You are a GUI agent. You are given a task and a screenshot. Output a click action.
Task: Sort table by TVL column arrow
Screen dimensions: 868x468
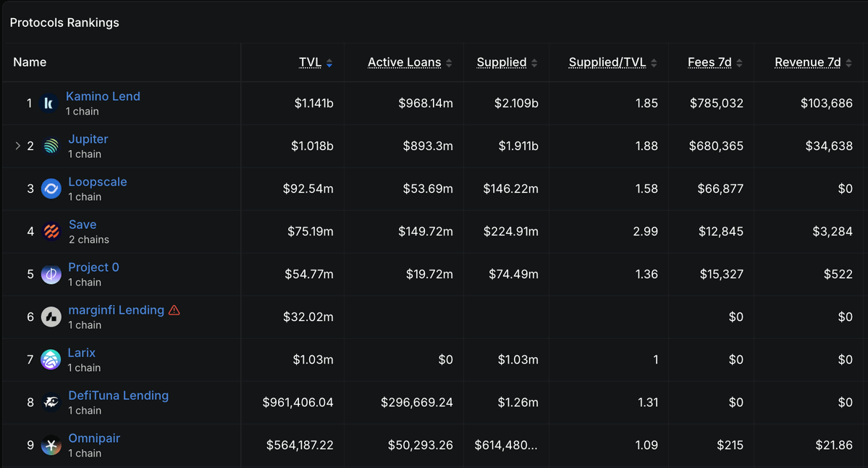[329, 62]
